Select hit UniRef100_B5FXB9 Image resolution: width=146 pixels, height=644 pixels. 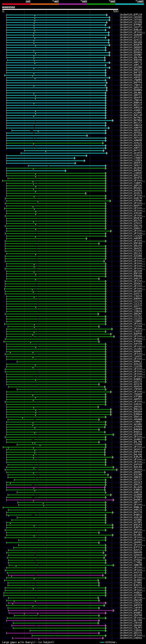pos(131,244)
